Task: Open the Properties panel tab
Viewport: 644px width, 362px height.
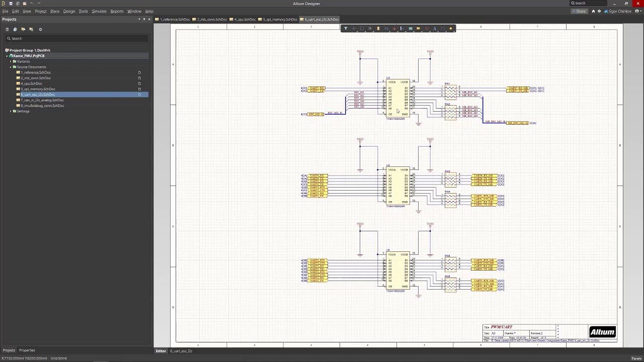Action: point(27,350)
